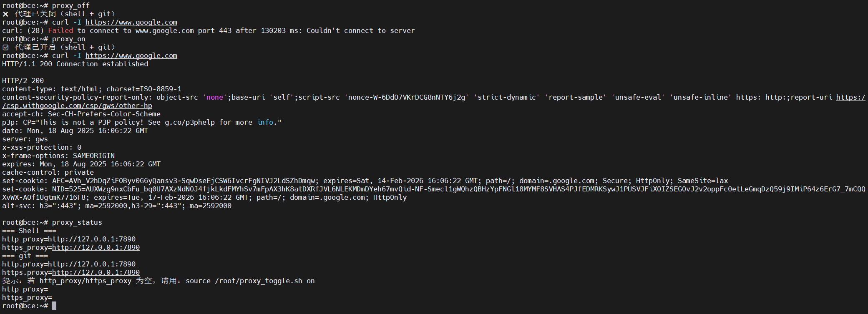Click the SAMEORIGIN header value
This screenshot has width=868, height=314.
coord(94,156)
